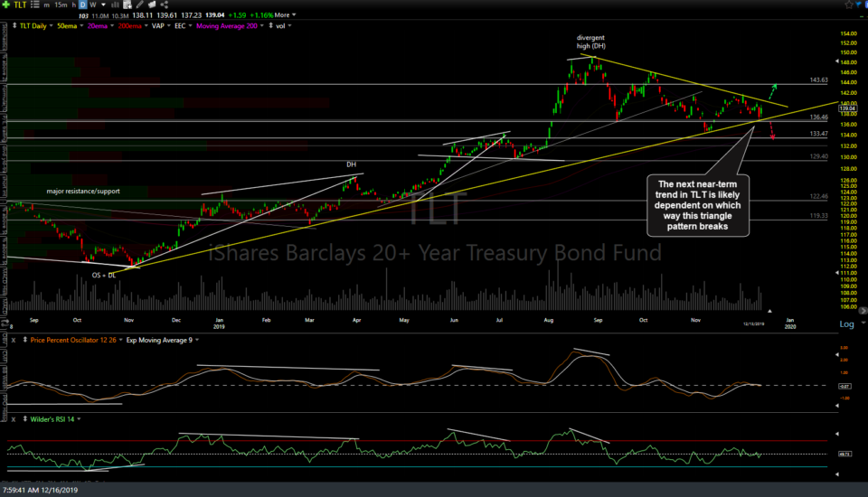The width and height of the screenshot is (868, 497).
Task: Click the 143.63 horizontal level label
Action: point(819,80)
